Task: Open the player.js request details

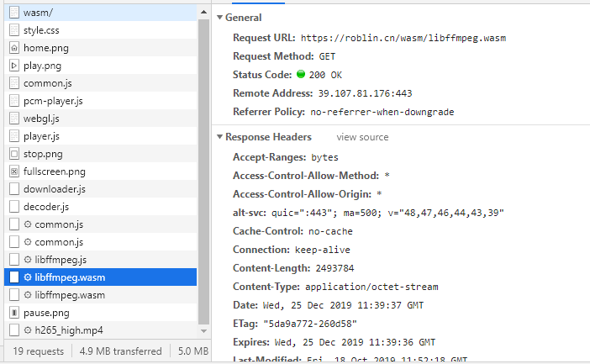Action: click(x=41, y=136)
